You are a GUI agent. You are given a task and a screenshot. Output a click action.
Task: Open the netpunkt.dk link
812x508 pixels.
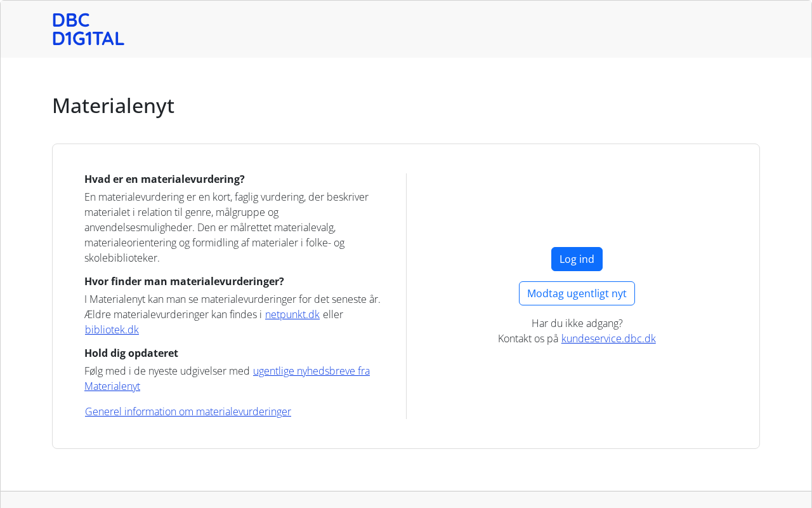click(x=292, y=314)
